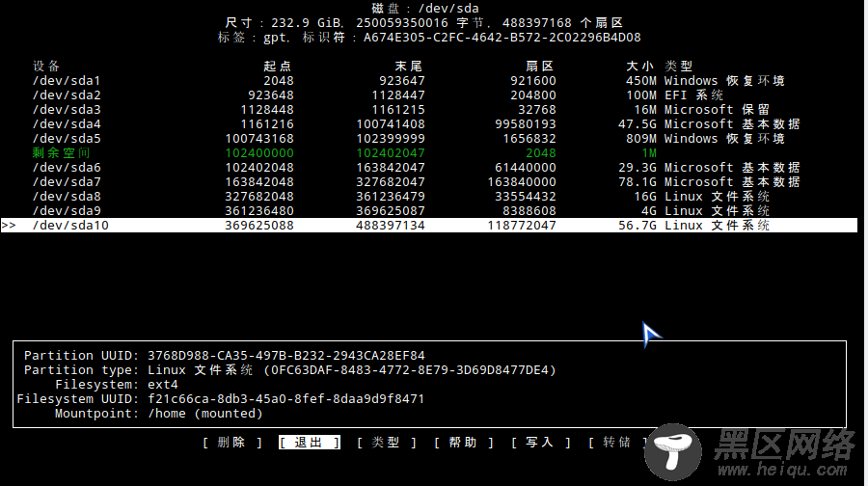The height and width of the screenshot is (486, 868).
Task: Click the 扇区 column header
Action: 540,67
